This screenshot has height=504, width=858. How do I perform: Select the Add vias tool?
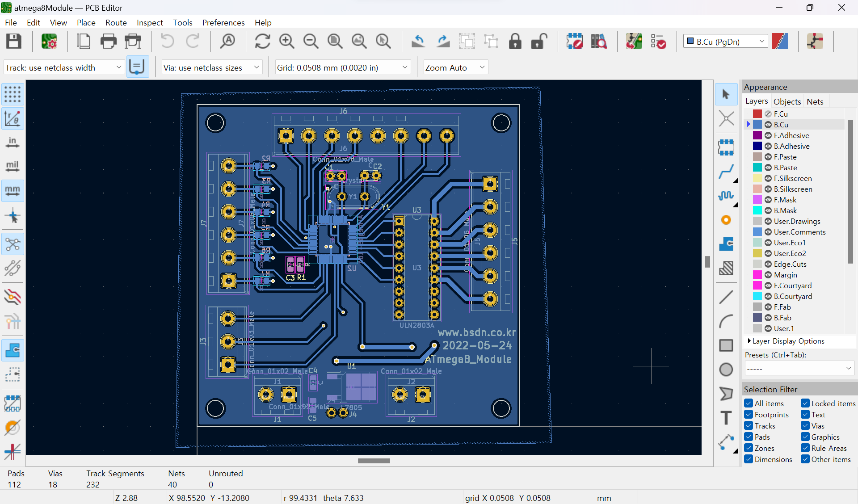click(726, 220)
